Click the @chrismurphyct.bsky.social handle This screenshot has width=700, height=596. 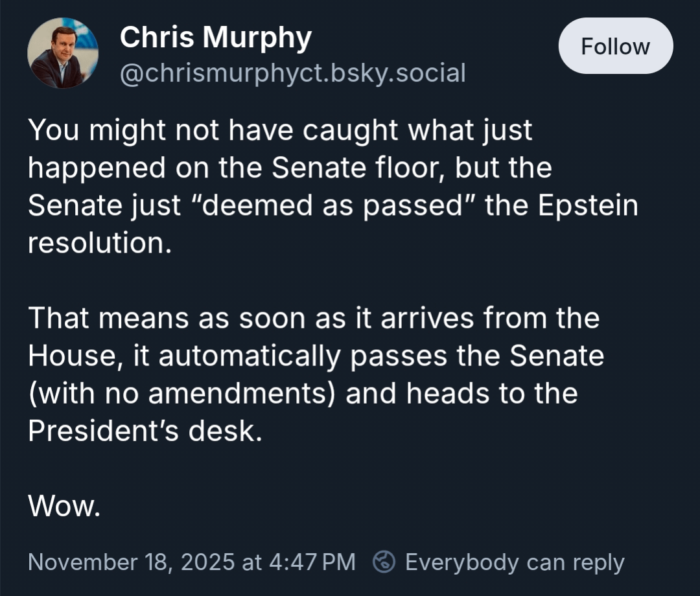292,73
